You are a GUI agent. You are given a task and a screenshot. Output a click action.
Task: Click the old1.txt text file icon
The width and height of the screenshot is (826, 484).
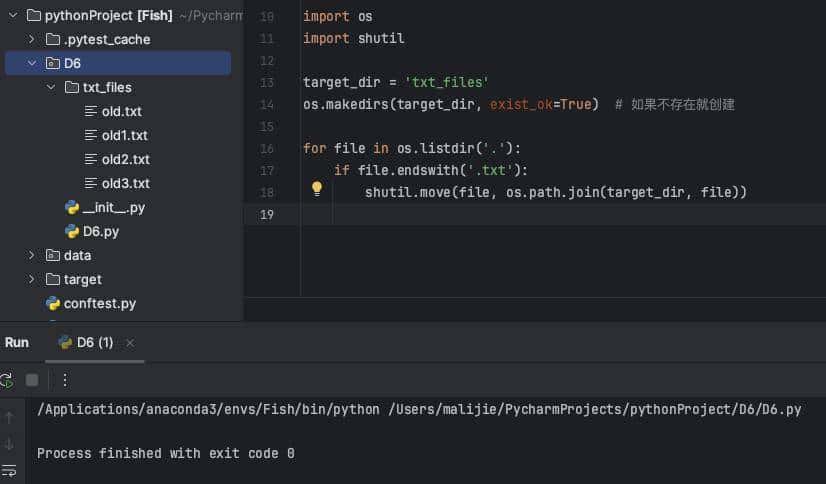[x=91, y=135]
